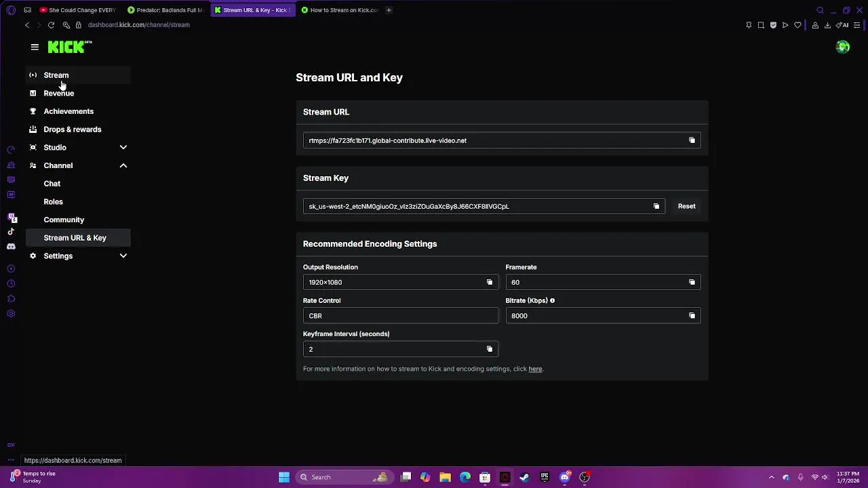
Task: Copy the Framerate value
Action: point(692,282)
